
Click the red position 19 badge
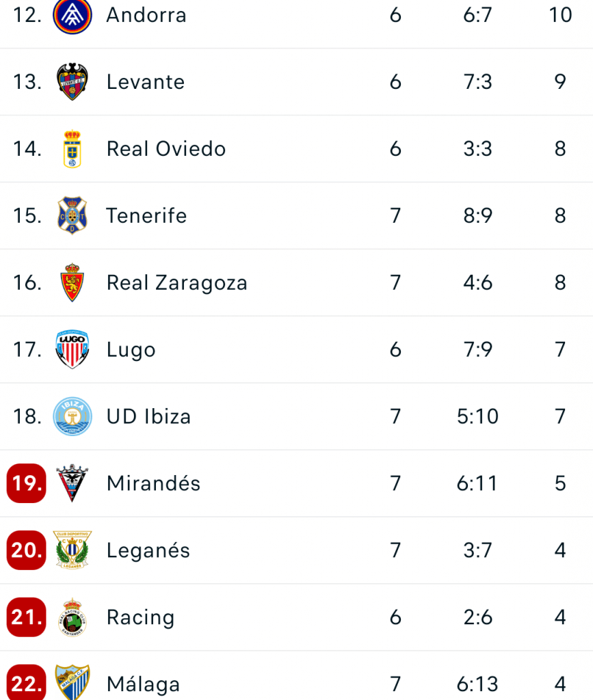pos(27,483)
